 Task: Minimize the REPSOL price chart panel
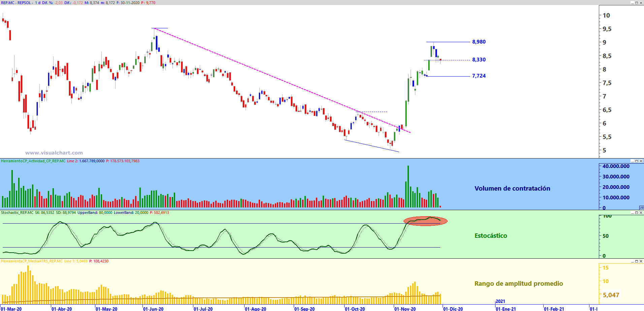[x=633, y=3]
